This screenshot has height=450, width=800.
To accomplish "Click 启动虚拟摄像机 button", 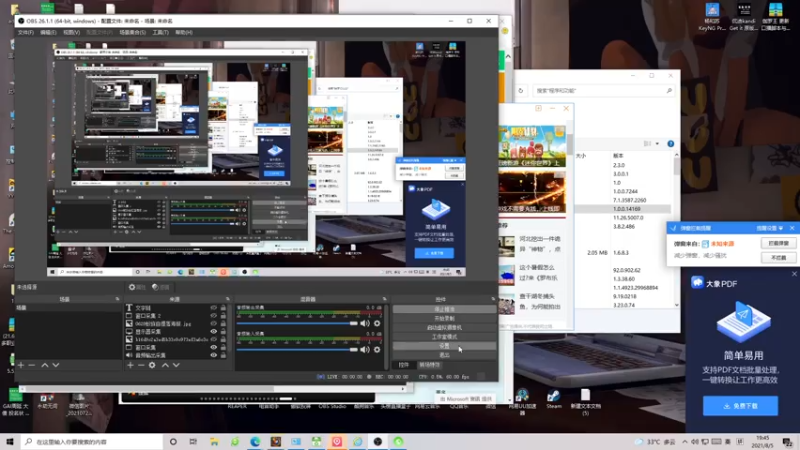I will [x=444, y=328].
